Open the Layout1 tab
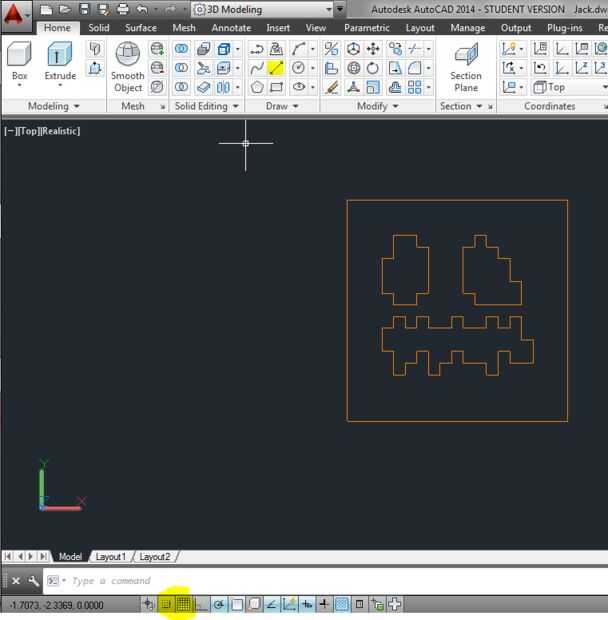 [x=111, y=557]
